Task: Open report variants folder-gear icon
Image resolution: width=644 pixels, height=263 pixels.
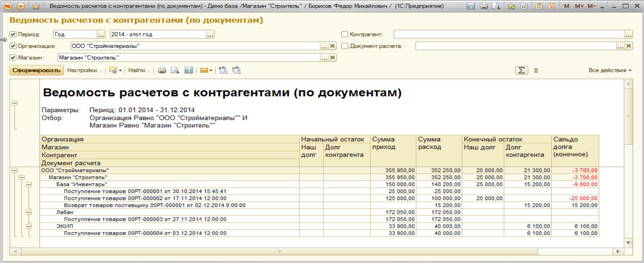Action: tap(113, 70)
